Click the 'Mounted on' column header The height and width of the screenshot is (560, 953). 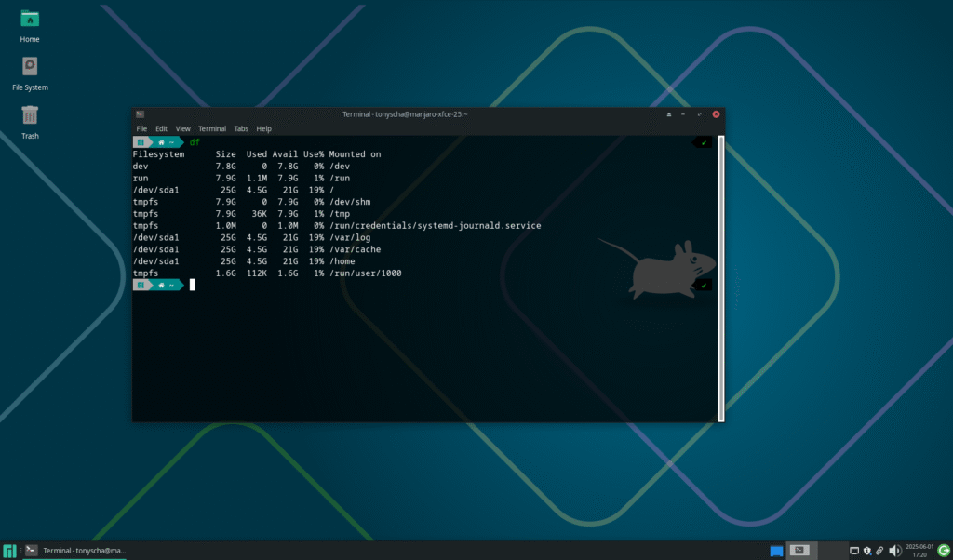[355, 154]
